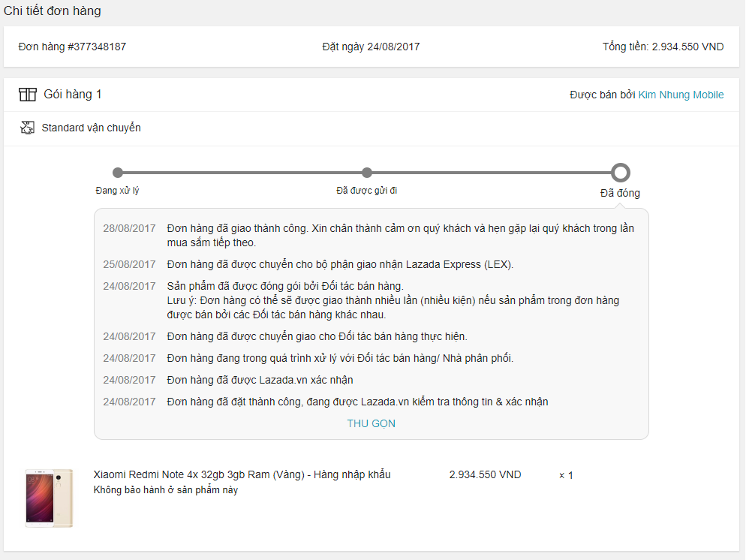
Task: Click the Đặt ngày 24/08/2017 order date
Action: coord(371,47)
